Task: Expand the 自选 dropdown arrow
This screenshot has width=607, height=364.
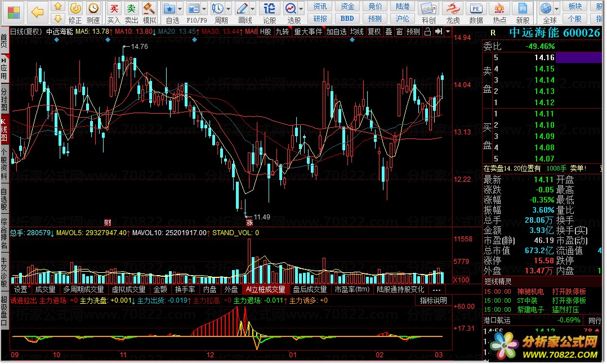Action: (180, 9)
